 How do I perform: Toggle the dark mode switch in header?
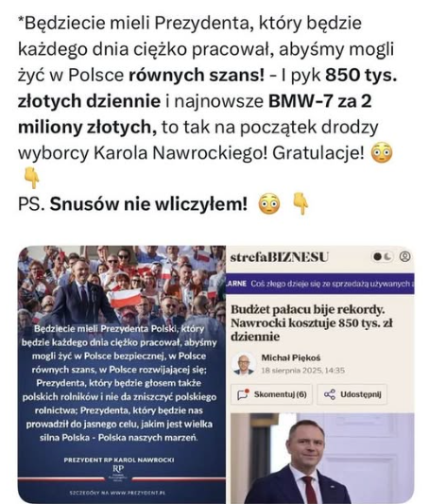pyautogui.click(x=383, y=256)
